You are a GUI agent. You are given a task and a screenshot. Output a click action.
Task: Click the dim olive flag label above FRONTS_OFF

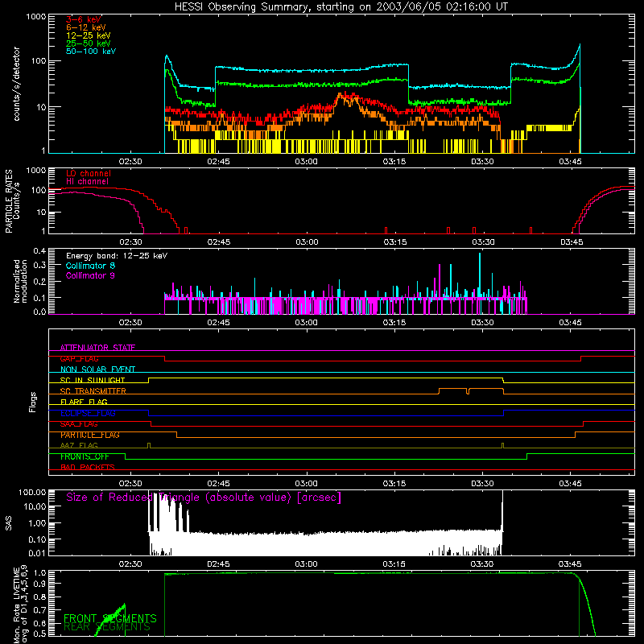click(x=79, y=445)
